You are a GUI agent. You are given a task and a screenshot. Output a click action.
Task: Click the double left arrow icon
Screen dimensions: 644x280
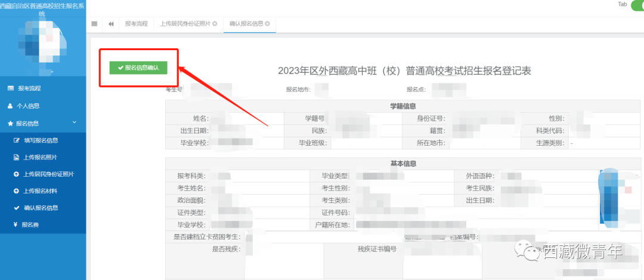tap(111, 24)
